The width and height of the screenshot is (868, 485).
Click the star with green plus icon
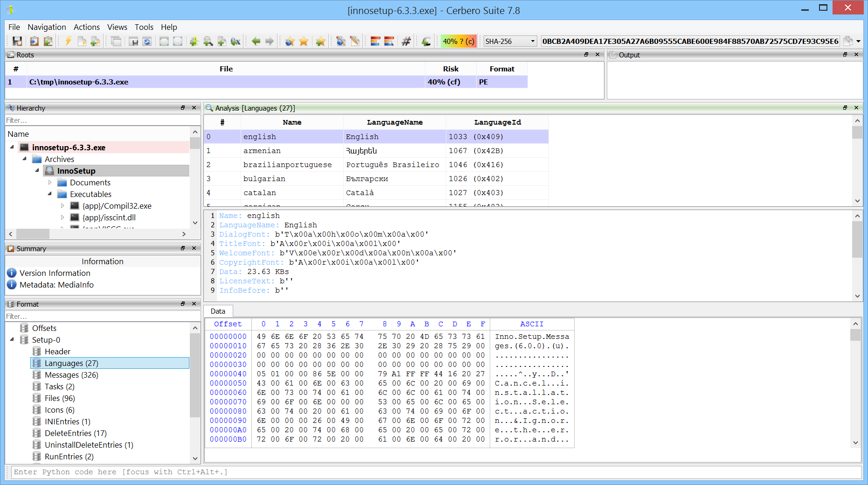(x=320, y=41)
